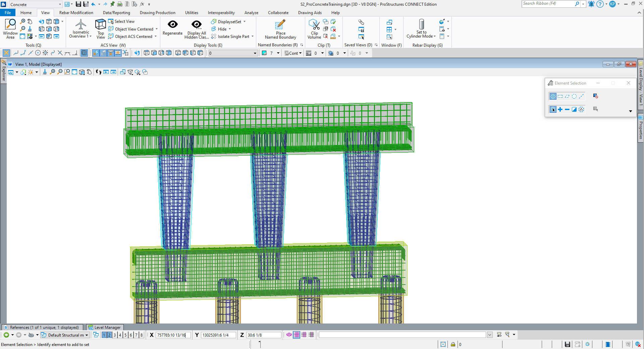Image resolution: width=644 pixels, height=349 pixels.
Task: Click Place Named Boundary tool
Action: (280, 29)
